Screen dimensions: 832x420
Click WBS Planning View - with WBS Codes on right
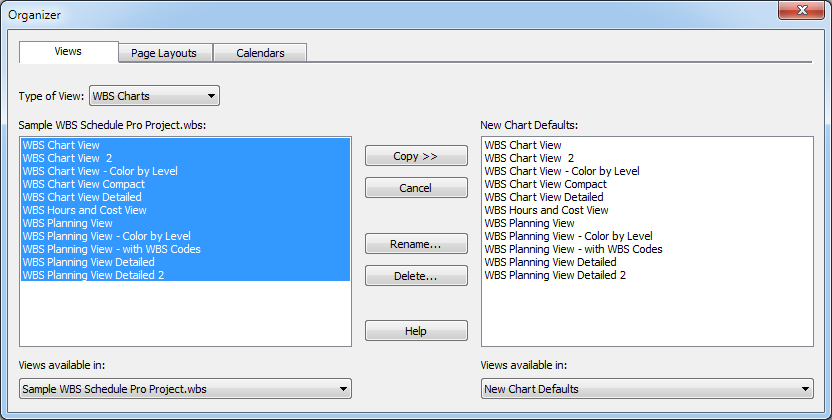coord(572,249)
